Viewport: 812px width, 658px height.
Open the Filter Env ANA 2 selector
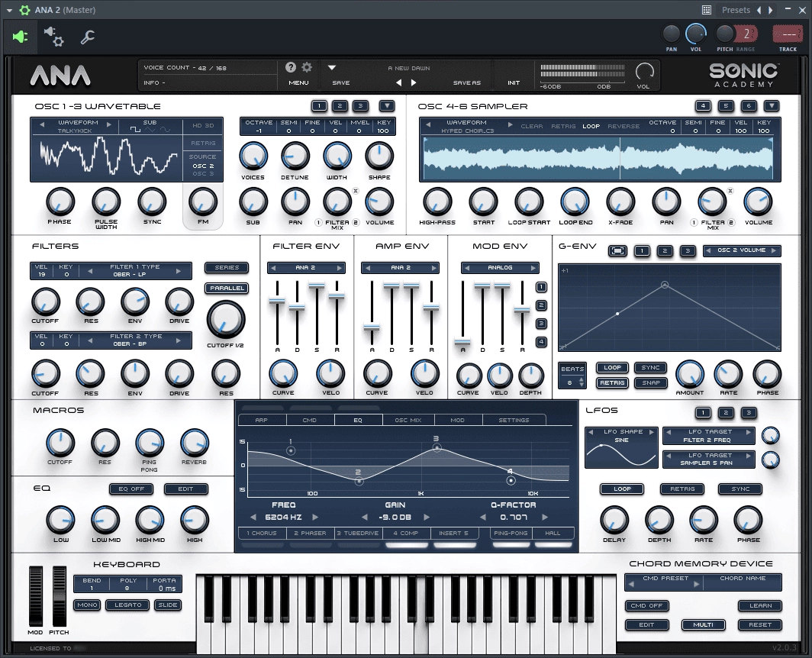305,268
